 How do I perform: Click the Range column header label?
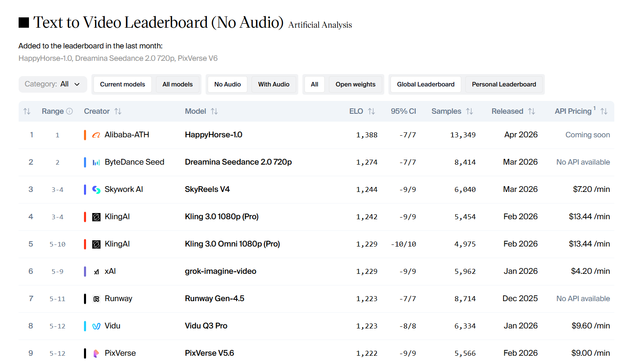point(53,111)
